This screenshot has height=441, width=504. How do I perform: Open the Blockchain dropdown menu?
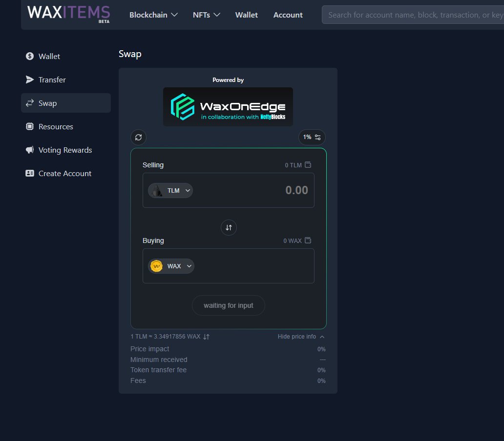click(153, 15)
